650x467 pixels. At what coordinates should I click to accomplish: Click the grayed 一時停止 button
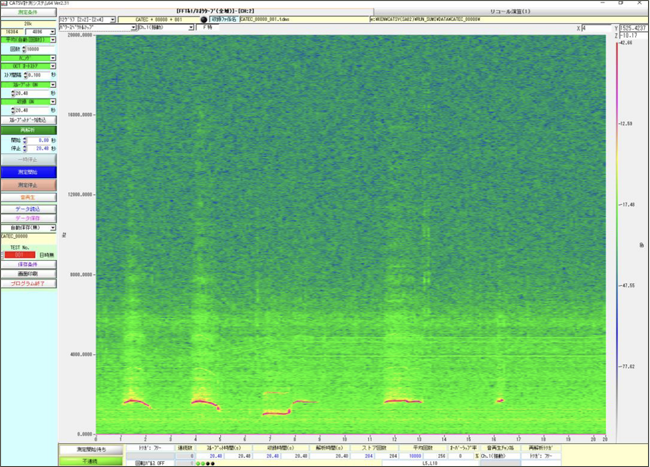27,158
